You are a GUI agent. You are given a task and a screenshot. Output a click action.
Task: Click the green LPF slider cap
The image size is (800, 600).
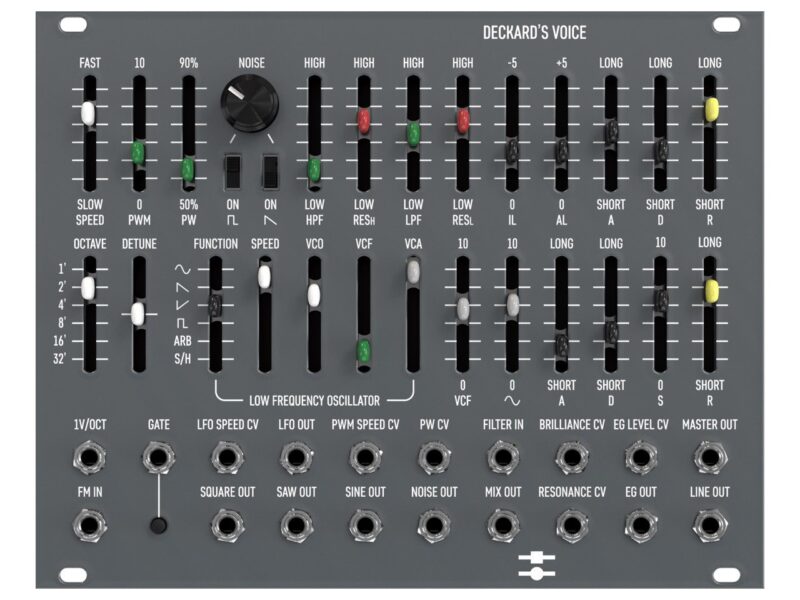click(x=413, y=134)
